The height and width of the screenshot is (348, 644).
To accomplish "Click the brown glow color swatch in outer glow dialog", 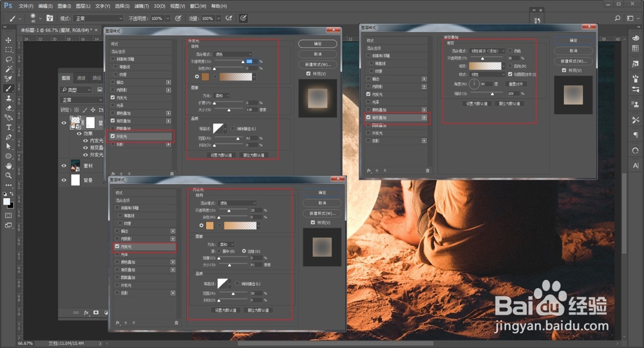I will pyautogui.click(x=205, y=77).
